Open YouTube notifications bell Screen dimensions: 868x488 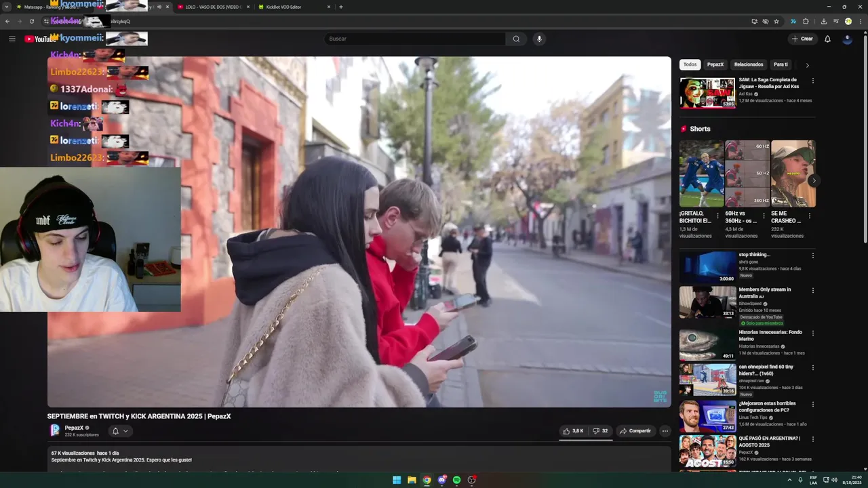click(x=827, y=39)
